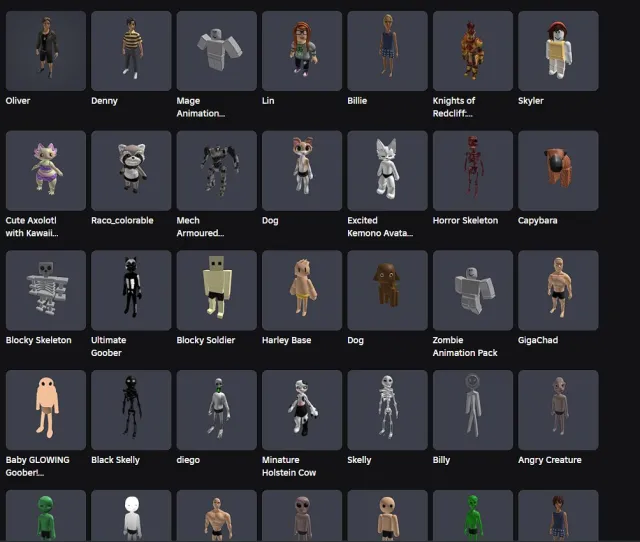
Task: Click the 'Minature Holstein Cow' label text
Action: [289, 466]
